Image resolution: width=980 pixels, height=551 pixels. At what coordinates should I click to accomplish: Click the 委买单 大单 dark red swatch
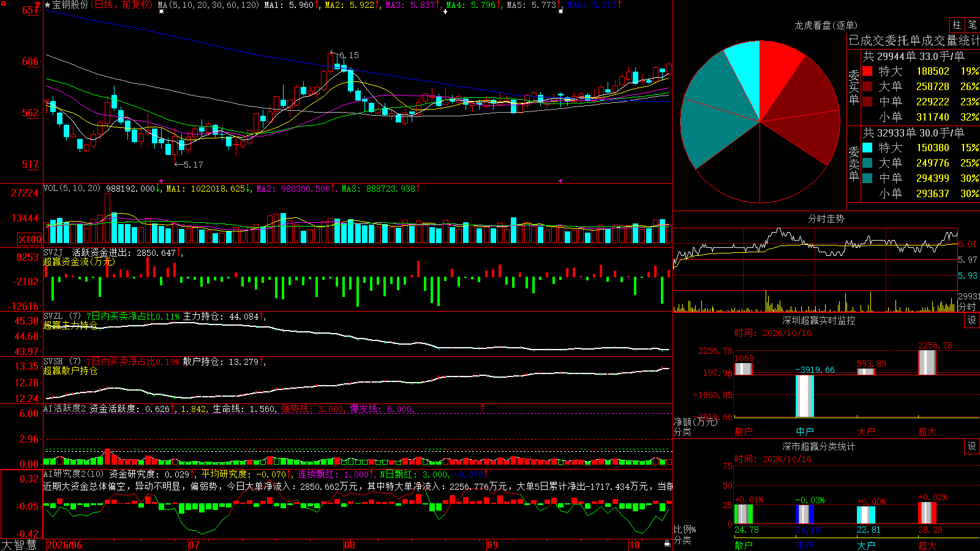pyautogui.click(x=867, y=86)
